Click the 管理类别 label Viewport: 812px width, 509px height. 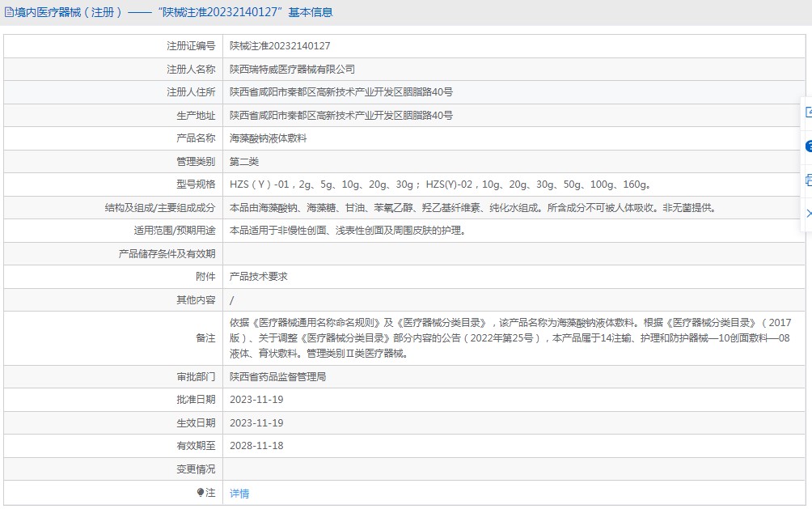[x=196, y=161]
